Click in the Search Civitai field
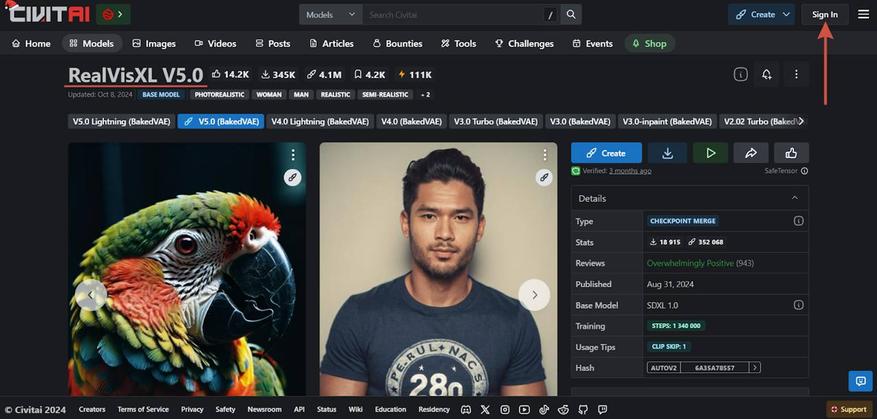877x419 pixels. [x=453, y=15]
